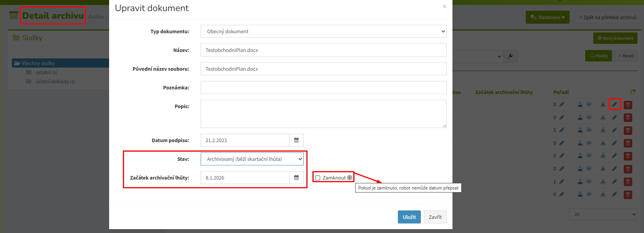Open the Typ dokumentu dropdown
The height and width of the screenshot is (233, 644).
(x=324, y=31)
